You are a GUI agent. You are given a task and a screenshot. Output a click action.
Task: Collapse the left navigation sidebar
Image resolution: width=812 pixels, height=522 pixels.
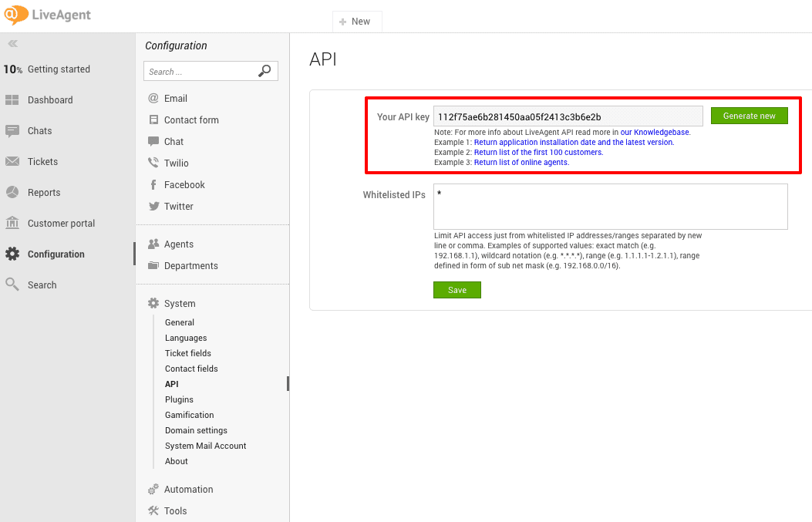[x=12, y=43]
